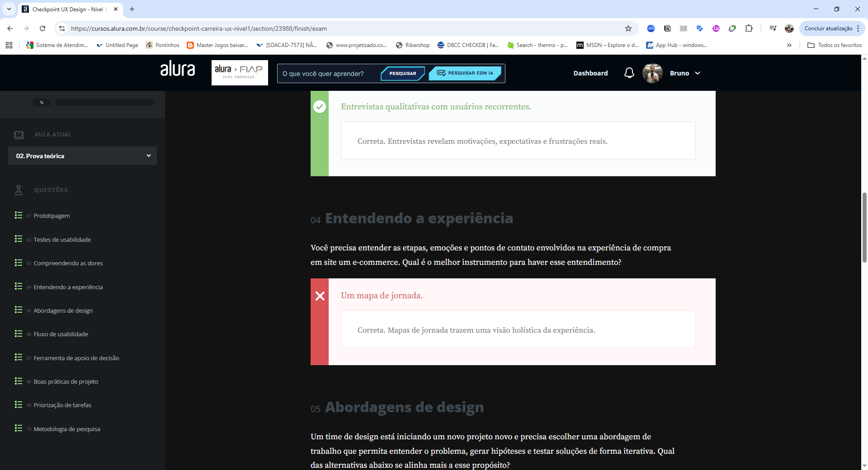Open the Sistema de Atendim... bookmark
Screen dimensions: 868x470
click(57, 45)
